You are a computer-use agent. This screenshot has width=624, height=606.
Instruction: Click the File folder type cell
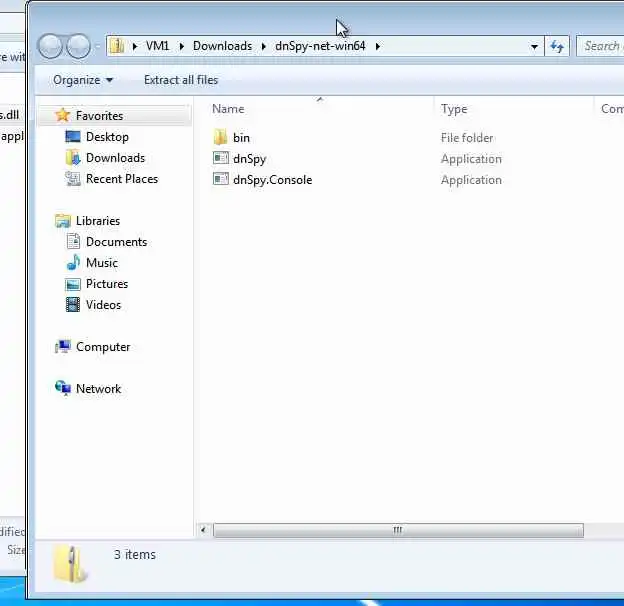[467, 138]
